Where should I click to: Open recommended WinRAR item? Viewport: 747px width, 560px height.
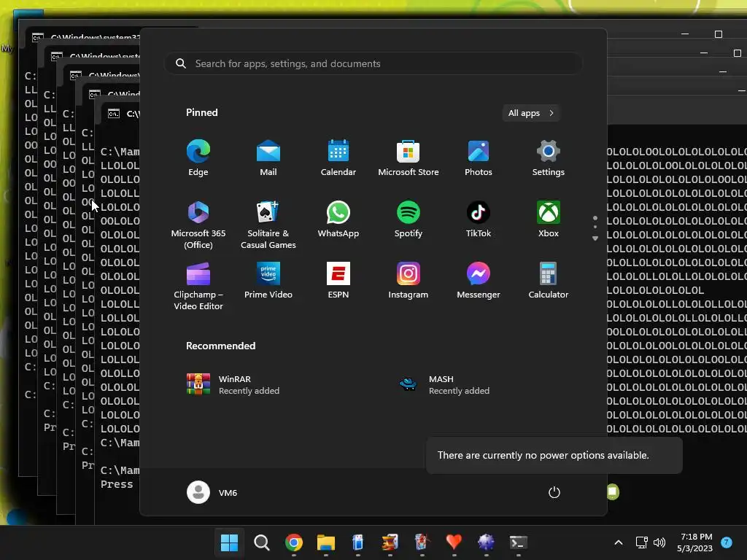pyautogui.click(x=233, y=385)
